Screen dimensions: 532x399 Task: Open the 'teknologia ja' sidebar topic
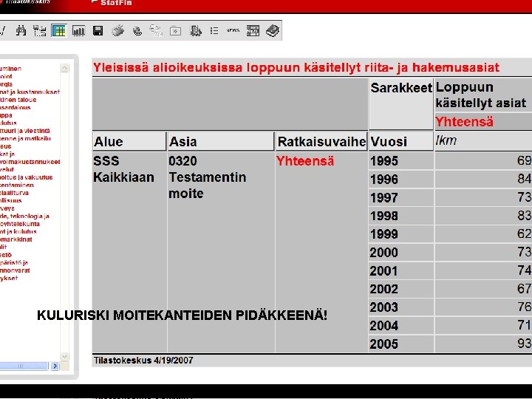(x=24, y=216)
